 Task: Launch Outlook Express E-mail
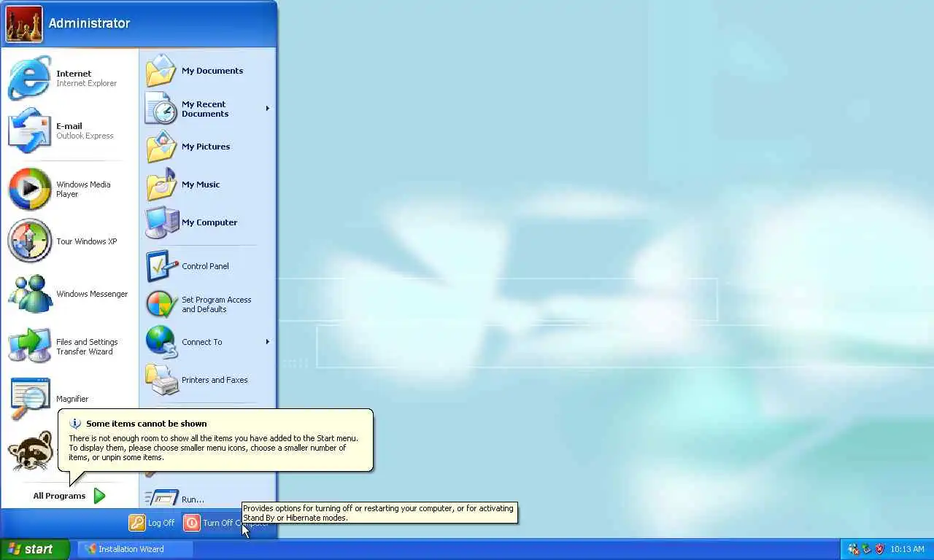coord(70,131)
